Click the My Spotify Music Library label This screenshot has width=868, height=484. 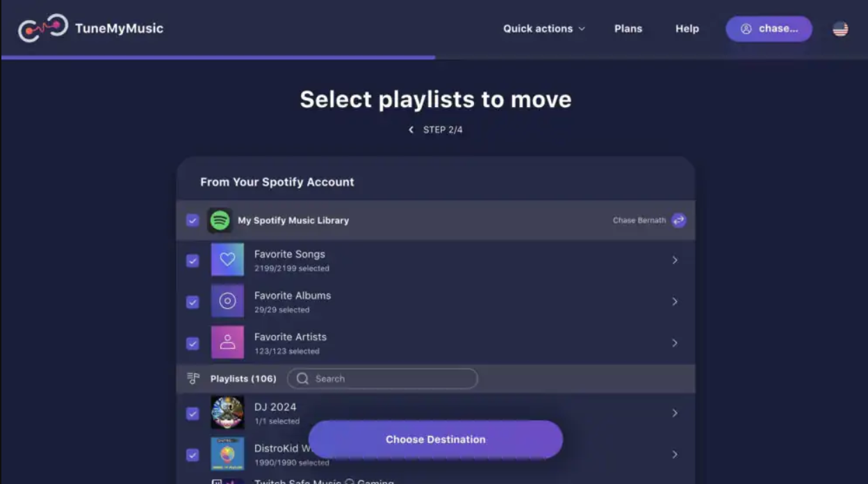(293, 220)
